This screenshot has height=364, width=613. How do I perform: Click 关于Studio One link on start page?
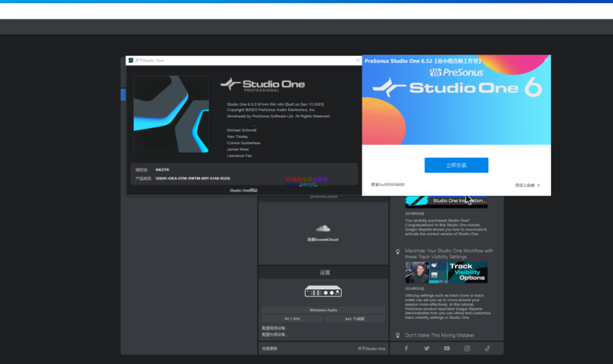[x=372, y=349]
